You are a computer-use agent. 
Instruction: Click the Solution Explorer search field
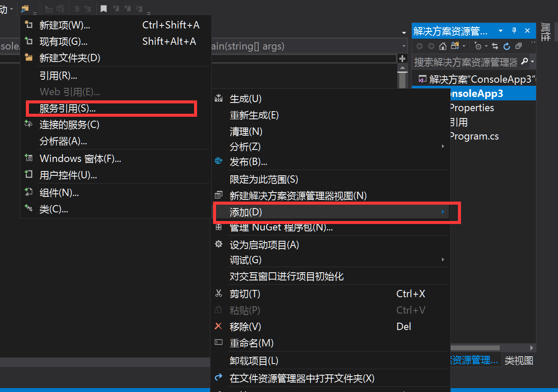(x=465, y=62)
